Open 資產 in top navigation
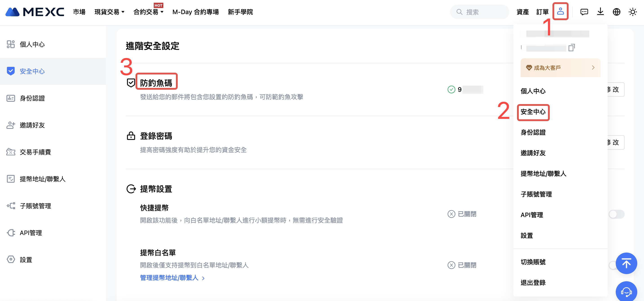The image size is (644, 301). pos(523,12)
